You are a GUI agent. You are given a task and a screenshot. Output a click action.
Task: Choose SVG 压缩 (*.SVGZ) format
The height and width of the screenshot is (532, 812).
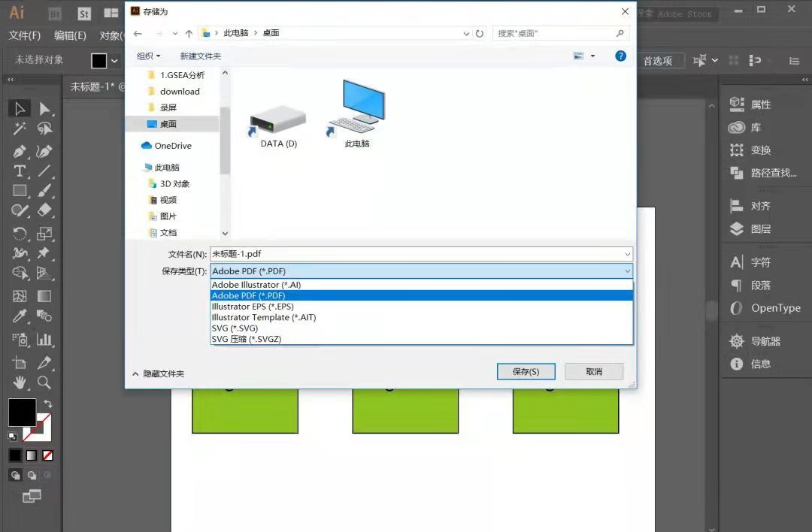tap(422, 339)
